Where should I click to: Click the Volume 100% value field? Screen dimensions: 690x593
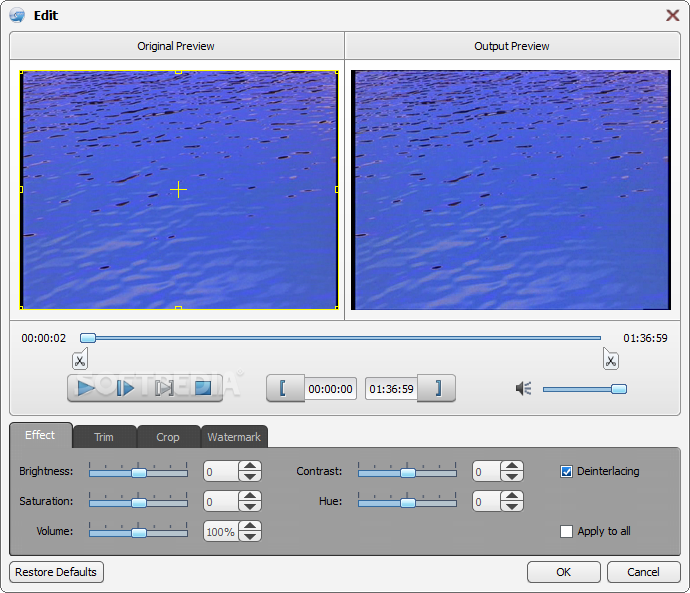point(221,531)
